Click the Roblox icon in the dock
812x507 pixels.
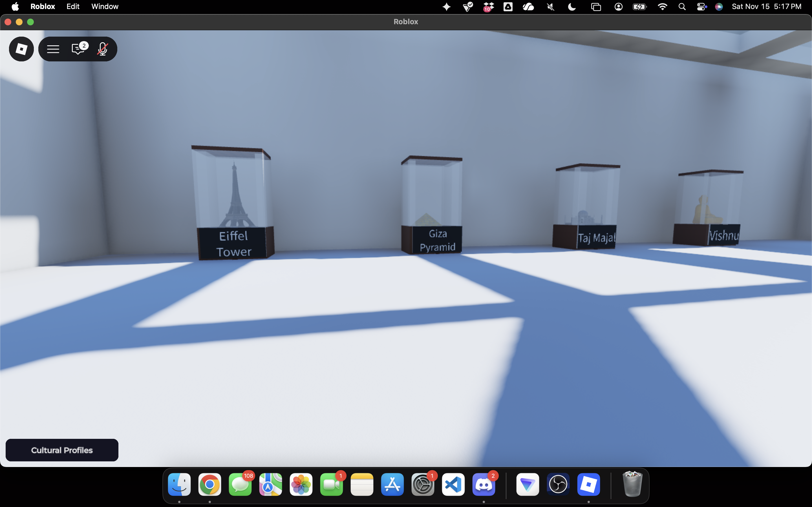(x=588, y=484)
